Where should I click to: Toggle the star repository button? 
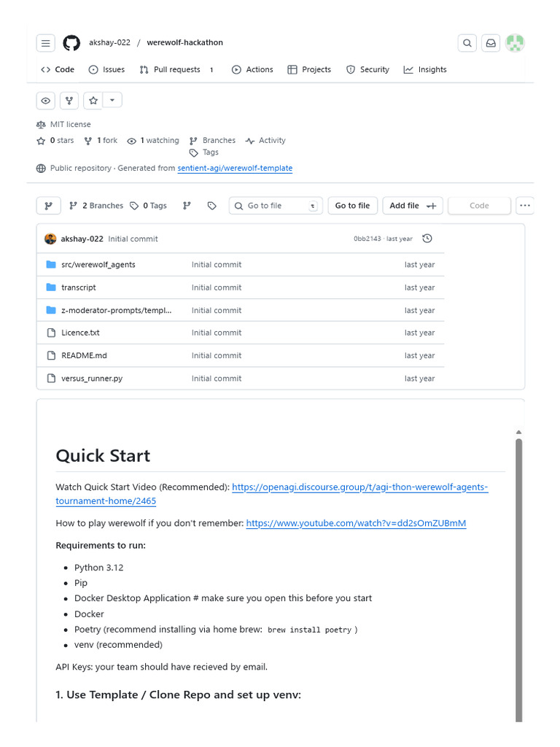coord(93,101)
